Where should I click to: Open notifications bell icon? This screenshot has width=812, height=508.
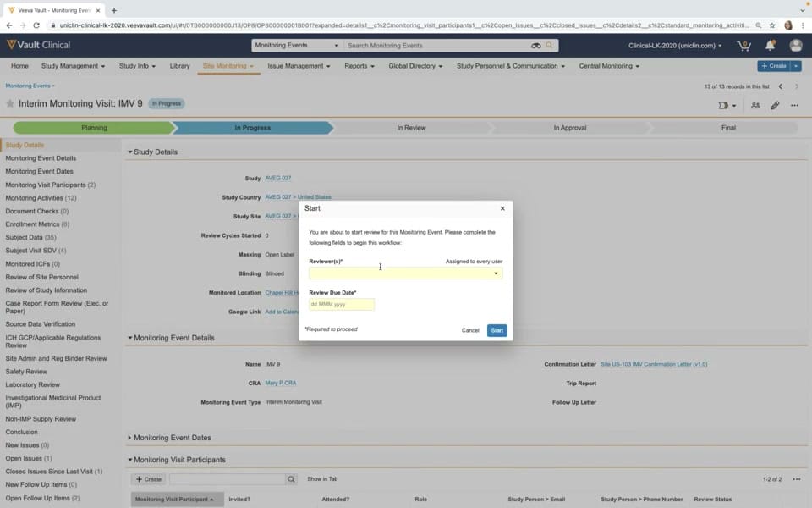[770, 46]
